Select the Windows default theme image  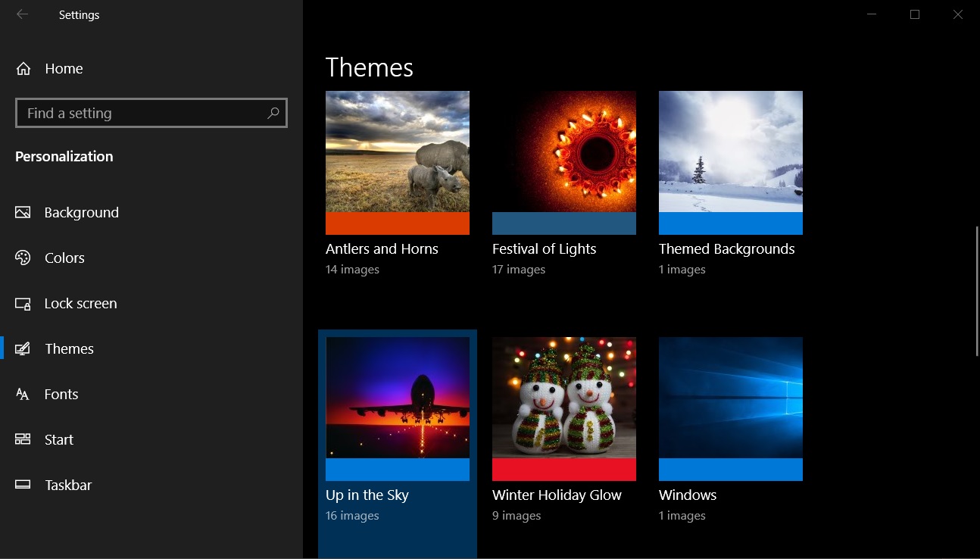730,398
